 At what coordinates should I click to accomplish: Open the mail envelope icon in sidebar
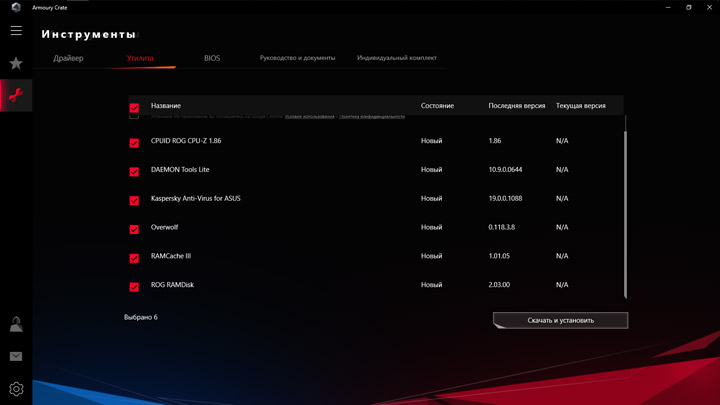click(16, 356)
